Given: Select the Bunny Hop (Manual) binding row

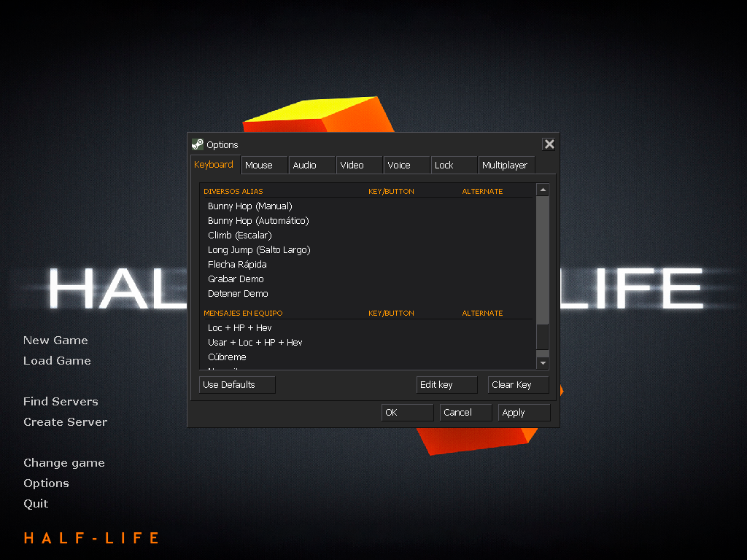Looking at the screenshot, I should pos(367,206).
